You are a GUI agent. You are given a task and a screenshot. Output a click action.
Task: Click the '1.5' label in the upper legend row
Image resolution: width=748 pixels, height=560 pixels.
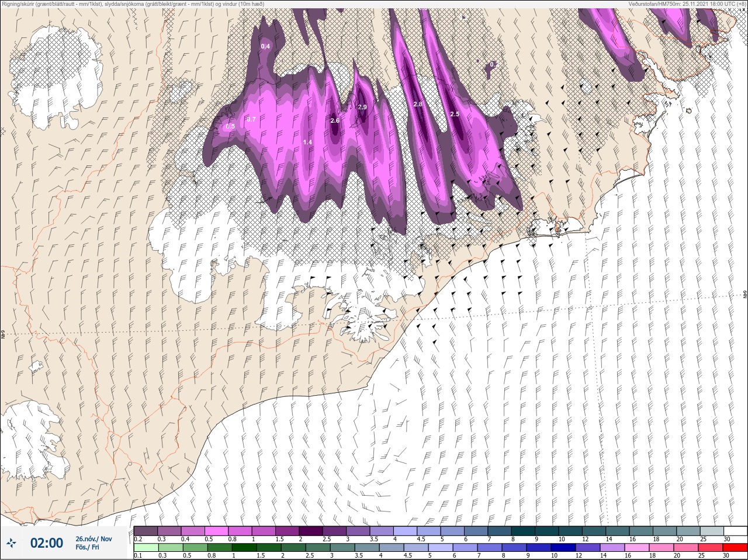pos(280,539)
